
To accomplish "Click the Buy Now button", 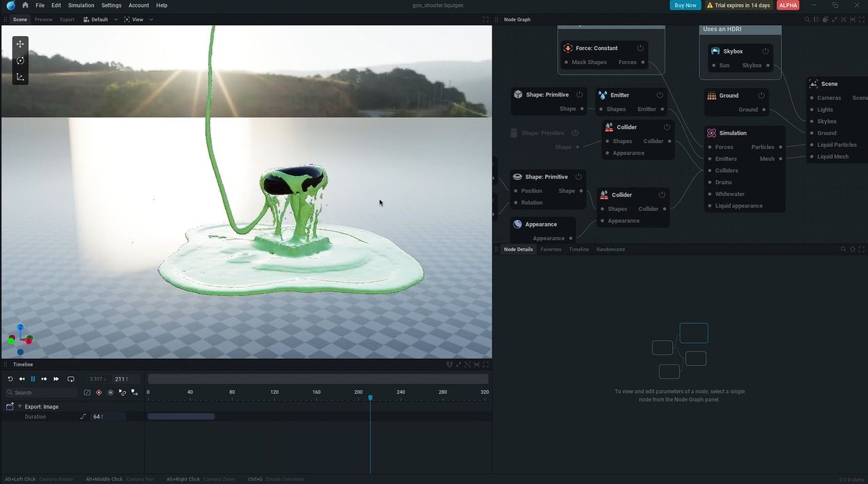I will pos(685,6).
